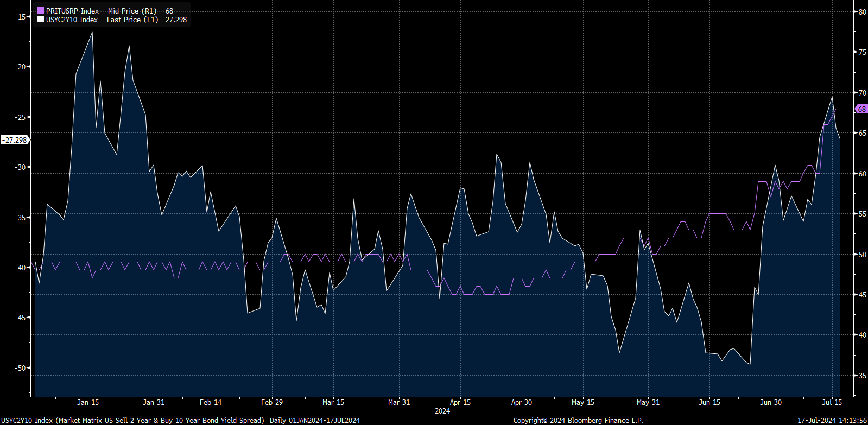Click the Apr 30 date axis label
868x425 pixels.
point(522,402)
